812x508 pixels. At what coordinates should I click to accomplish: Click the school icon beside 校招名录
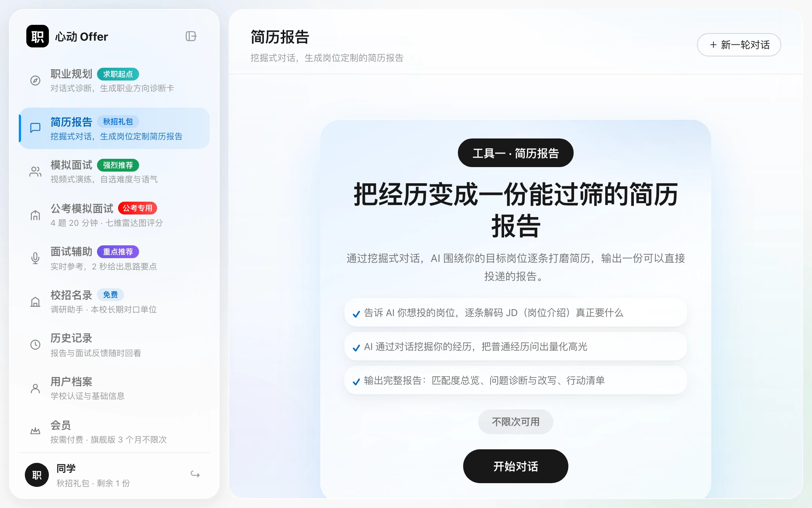(x=35, y=302)
